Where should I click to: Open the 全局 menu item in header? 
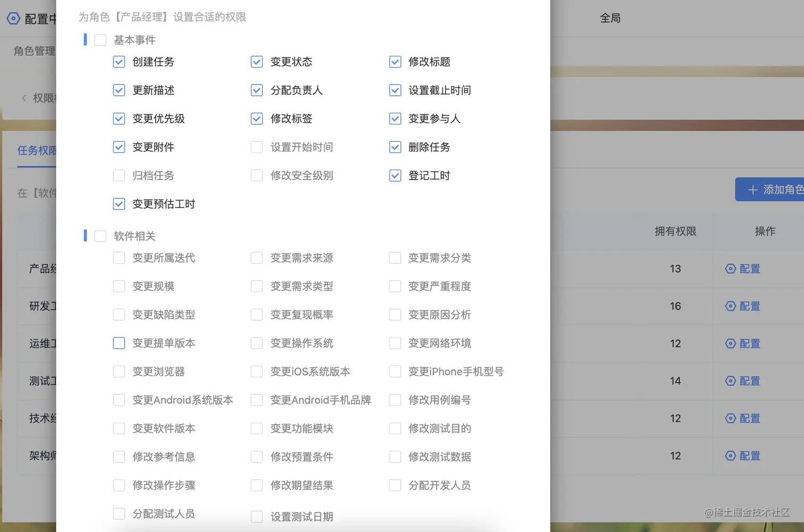[610, 18]
